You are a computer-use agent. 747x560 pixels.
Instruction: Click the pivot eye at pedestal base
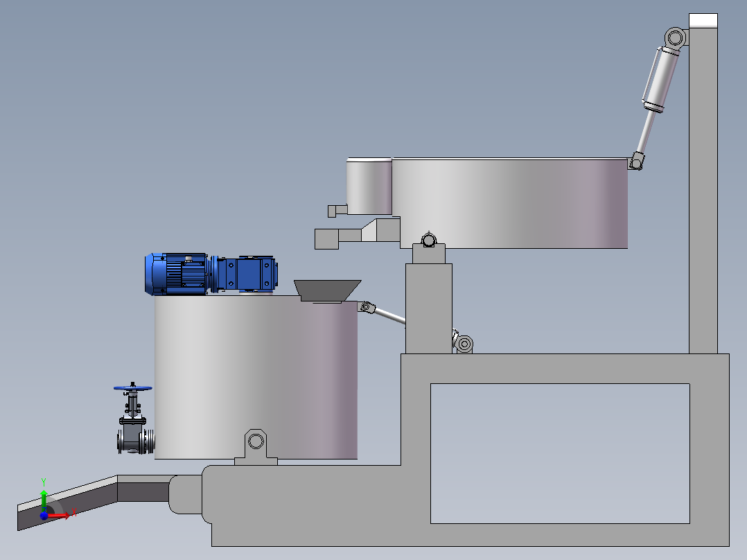tap(464, 344)
